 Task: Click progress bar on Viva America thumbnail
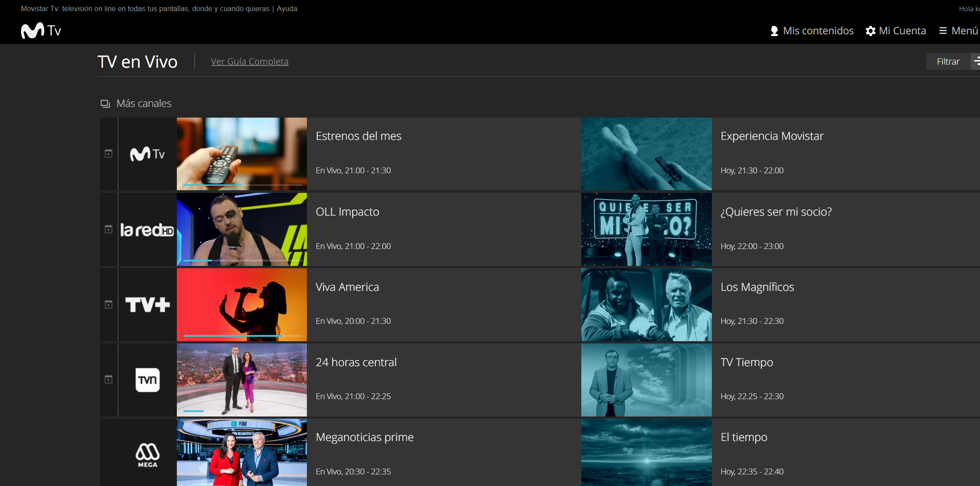[243, 335]
